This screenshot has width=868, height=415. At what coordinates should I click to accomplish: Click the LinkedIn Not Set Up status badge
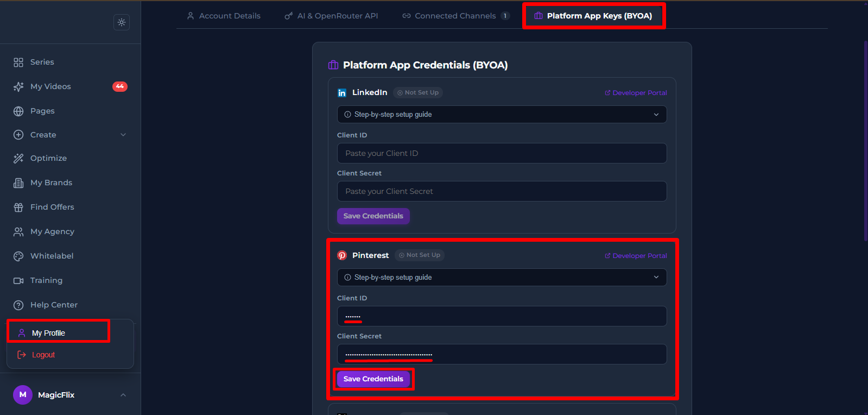click(x=418, y=93)
